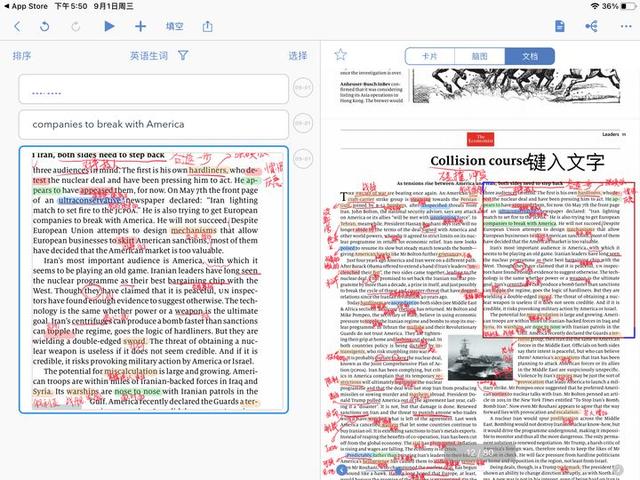Tap 选择 to select cards

(x=298, y=56)
